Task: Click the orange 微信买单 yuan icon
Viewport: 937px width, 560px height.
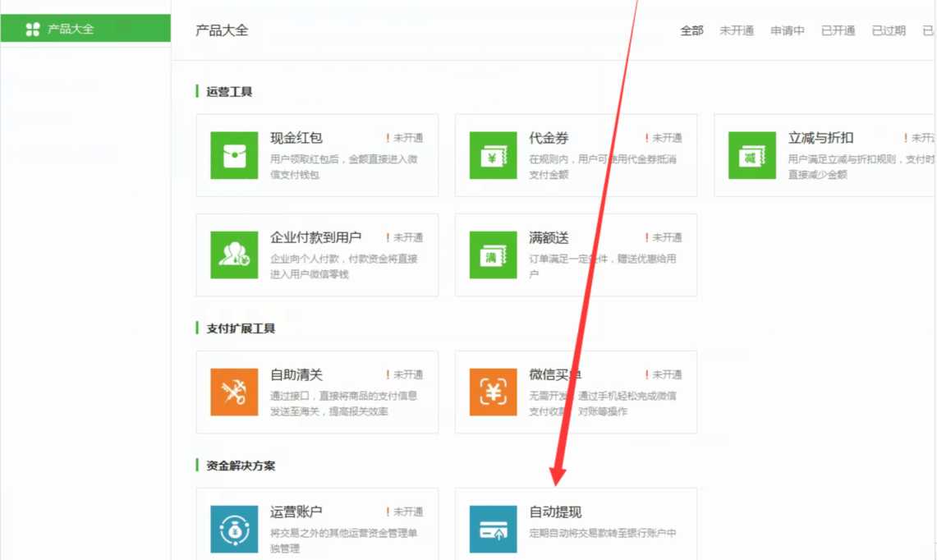Action: [493, 392]
